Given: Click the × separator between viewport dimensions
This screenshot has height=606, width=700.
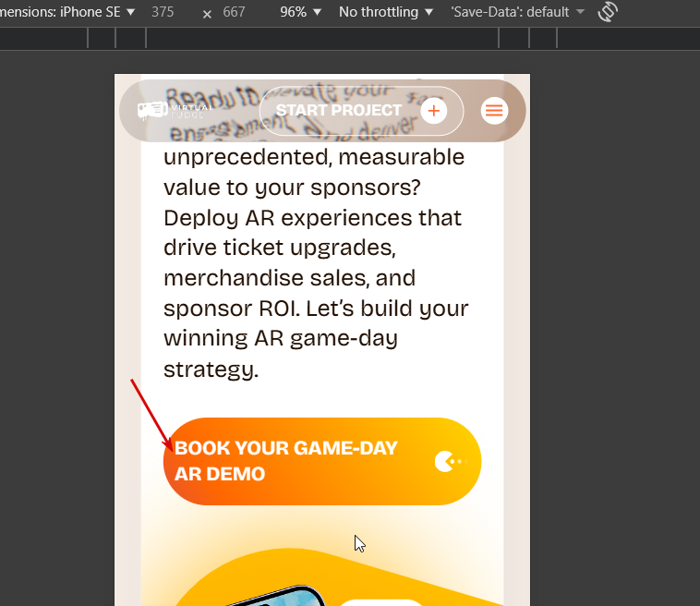Looking at the screenshot, I should point(207,14).
